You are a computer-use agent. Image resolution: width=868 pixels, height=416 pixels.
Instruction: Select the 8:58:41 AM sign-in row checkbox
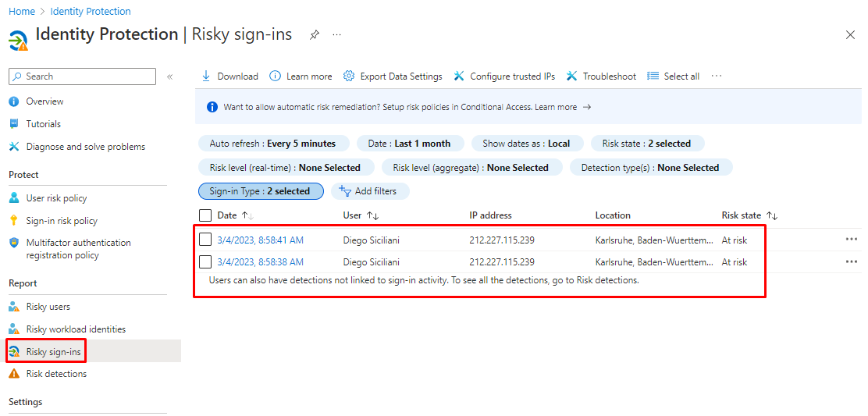pyautogui.click(x=205, y=240)
